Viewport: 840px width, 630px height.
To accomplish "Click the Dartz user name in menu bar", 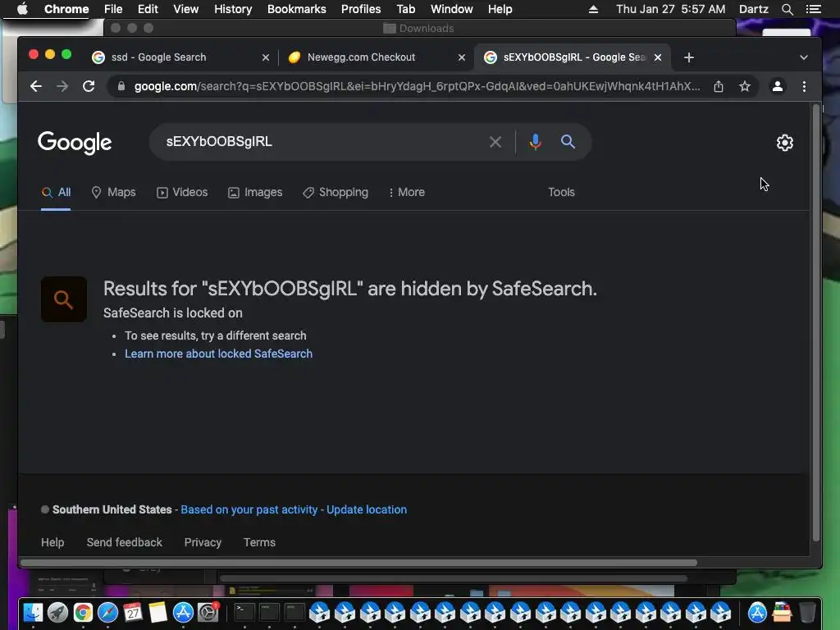I will 753,9.
